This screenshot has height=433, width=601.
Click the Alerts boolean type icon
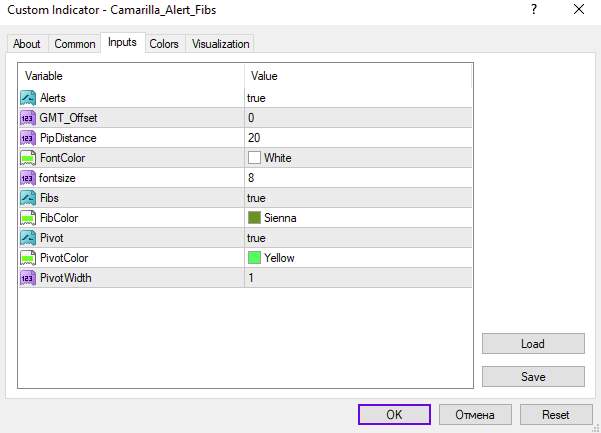tap(28, 98)
